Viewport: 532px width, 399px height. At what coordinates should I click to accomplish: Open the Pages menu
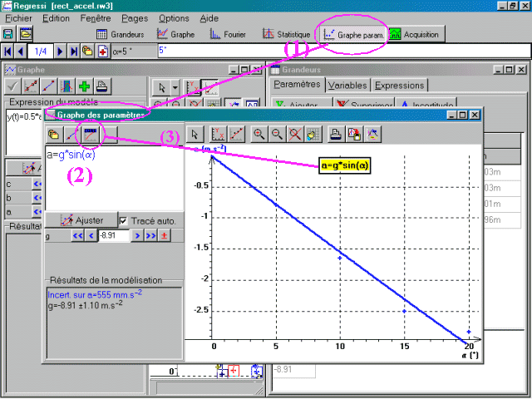click(x=135, y=17)
